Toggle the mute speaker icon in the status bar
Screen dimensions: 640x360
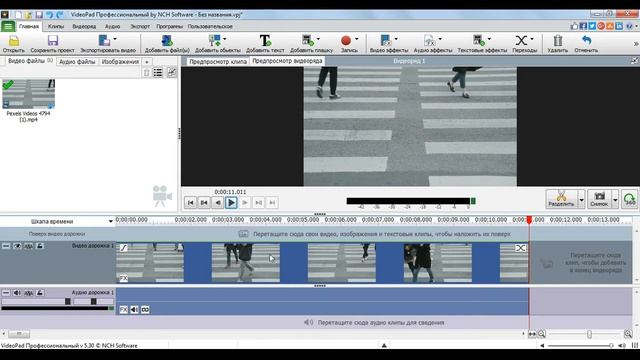[622, 345]
